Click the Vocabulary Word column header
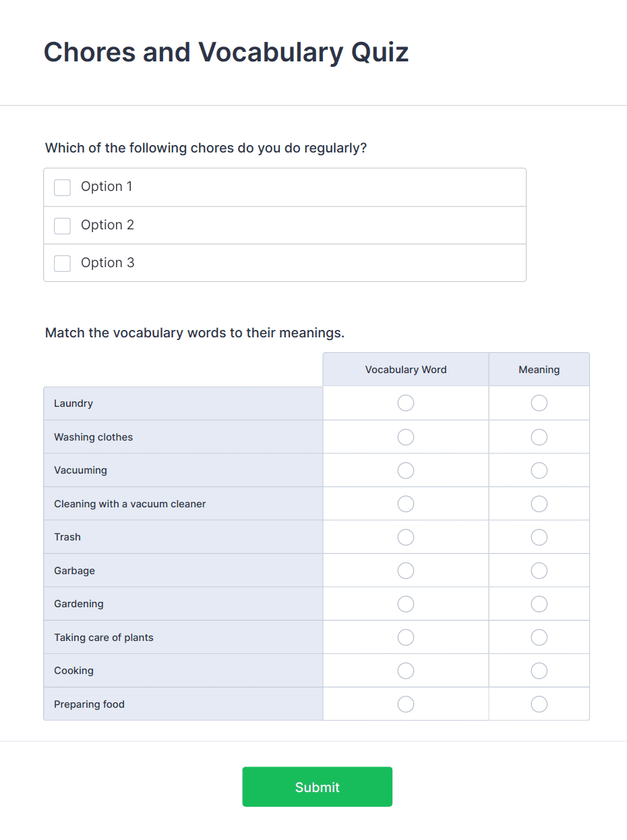The height and width of the screenshot is (840, 627). (406, 370)
